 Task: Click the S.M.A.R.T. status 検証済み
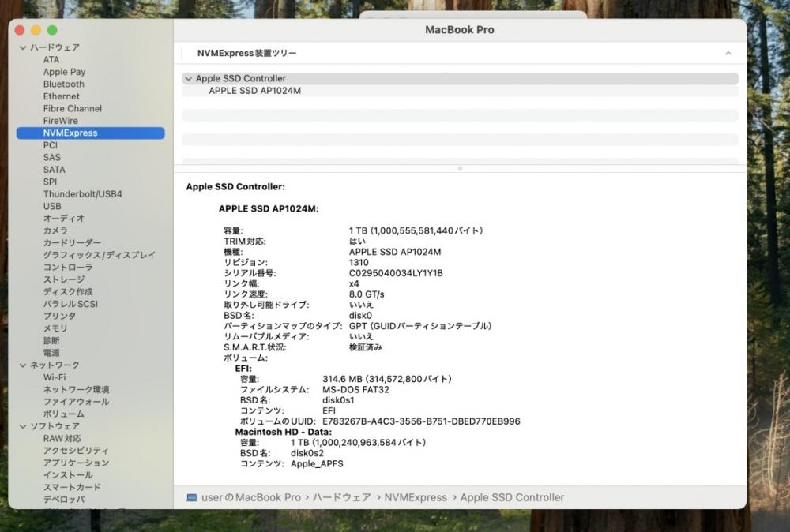[365, 347]
